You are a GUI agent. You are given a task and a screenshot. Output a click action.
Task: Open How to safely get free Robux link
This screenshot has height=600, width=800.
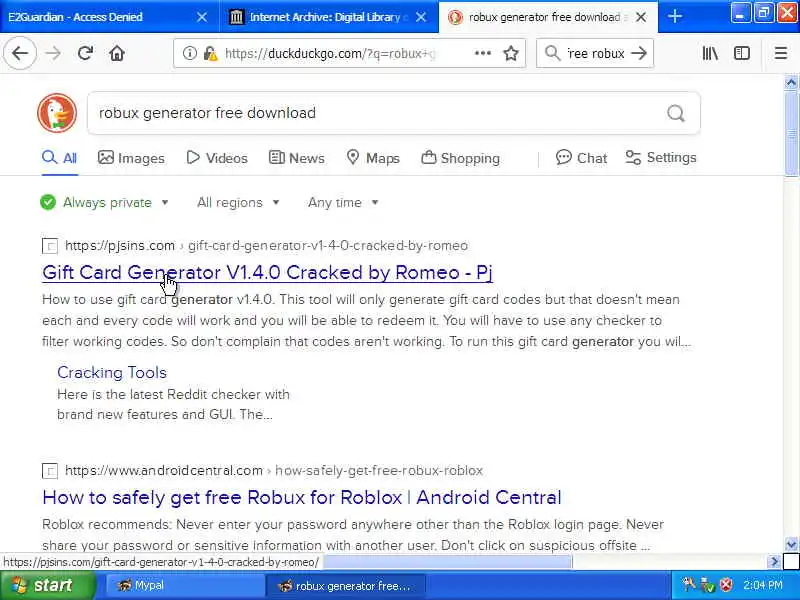302,497
